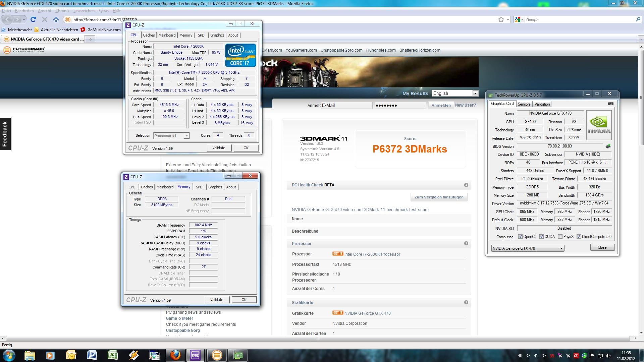
Task: Open the Extras menu in Firefox
Action: [103, 11]
